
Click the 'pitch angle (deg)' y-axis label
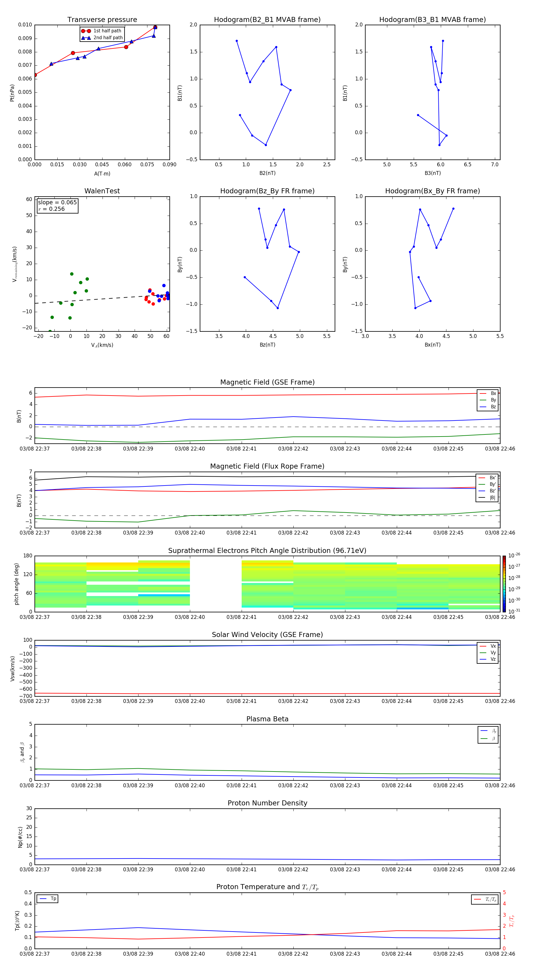(x=17, y=584)
